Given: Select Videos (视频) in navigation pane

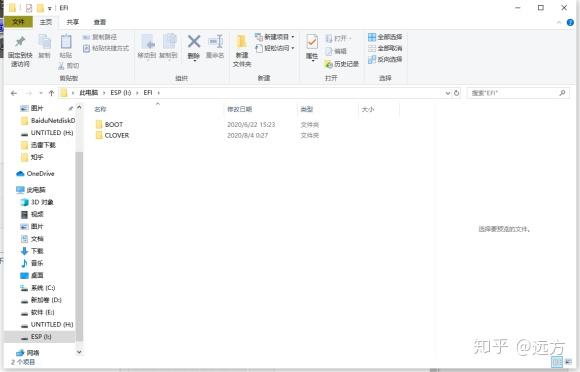Looking at the screenshot, I should (33, 214).
